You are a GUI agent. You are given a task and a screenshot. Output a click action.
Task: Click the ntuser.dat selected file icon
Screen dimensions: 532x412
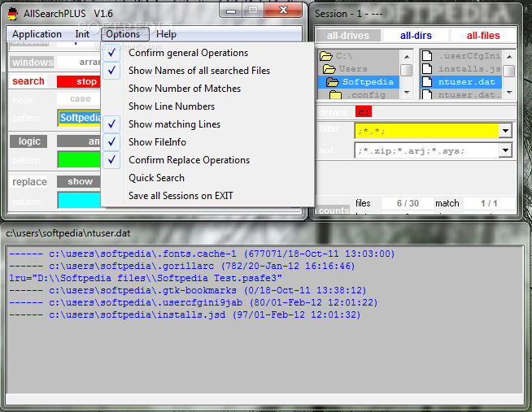pyautogui.click(x=427, y=81)
